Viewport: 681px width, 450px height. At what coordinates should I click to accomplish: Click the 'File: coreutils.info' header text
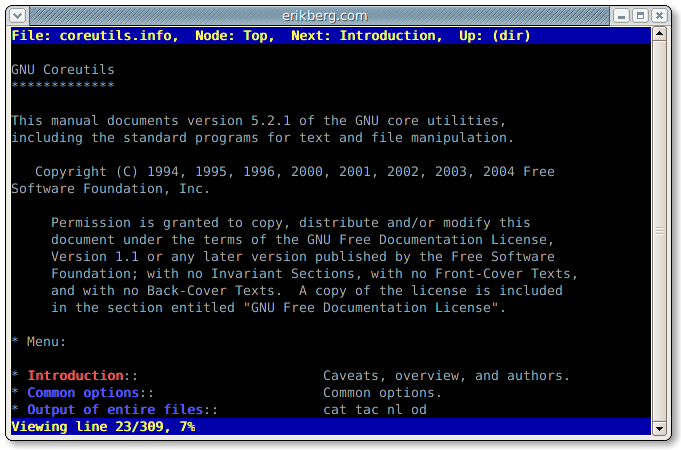[95, 36]
